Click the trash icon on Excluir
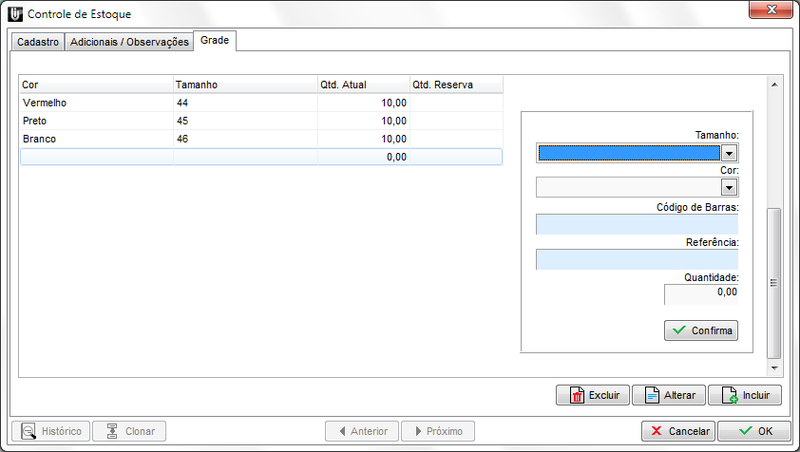This screenshot has height=452, width=800. [x=576, y=395]
